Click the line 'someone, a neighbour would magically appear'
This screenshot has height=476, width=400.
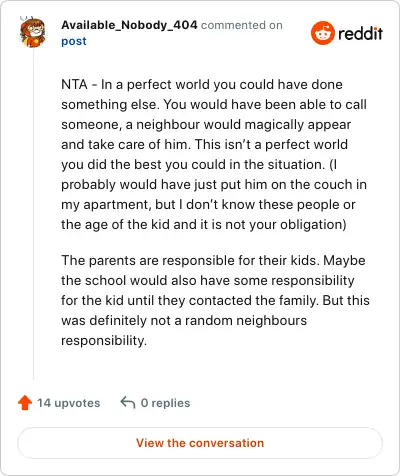pos(206,125)
